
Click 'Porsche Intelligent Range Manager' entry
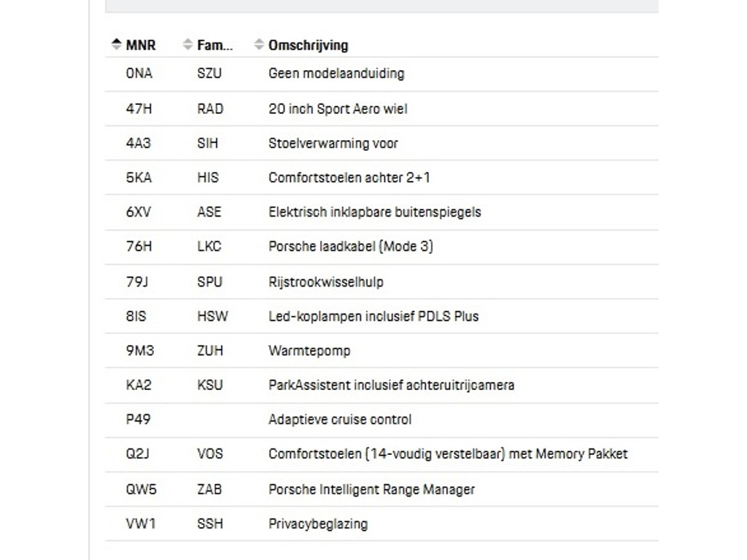tap(371, 489)
